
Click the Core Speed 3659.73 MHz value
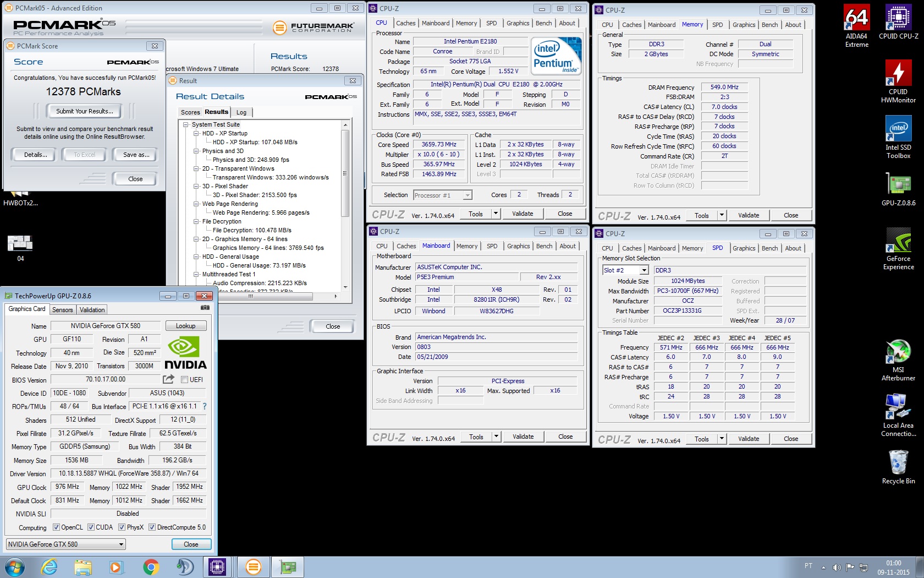438,145
